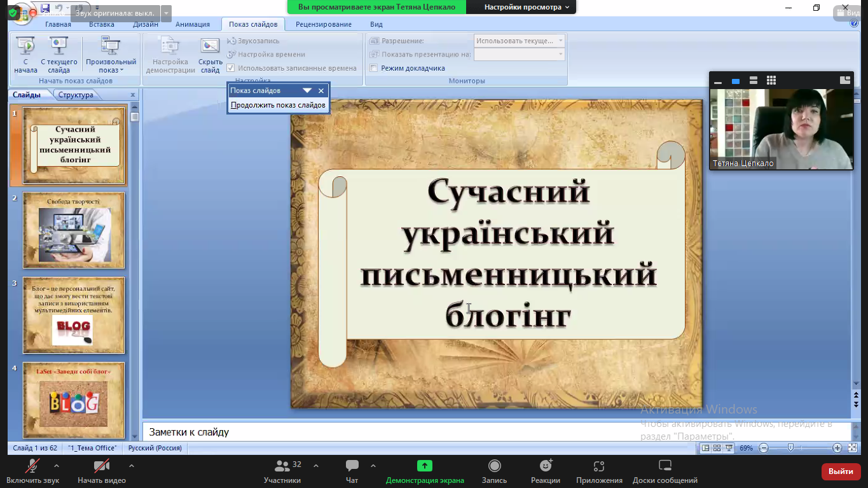
Task: Open Вид ribbon tab
Action: (x=376, y=24)
